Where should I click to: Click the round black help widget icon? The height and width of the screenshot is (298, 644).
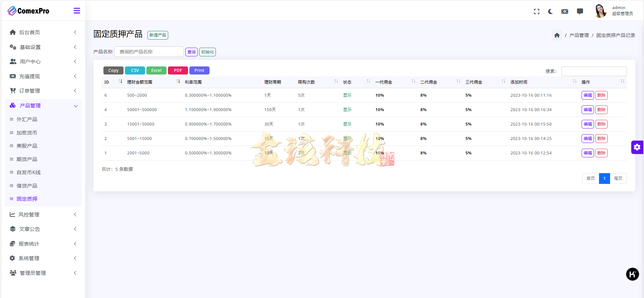[632, 274]
